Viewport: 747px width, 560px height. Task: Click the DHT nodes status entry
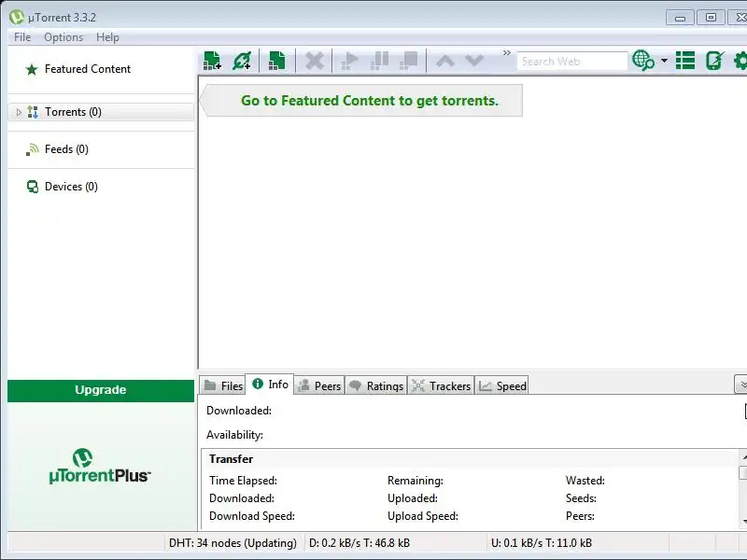pos(233,543)
